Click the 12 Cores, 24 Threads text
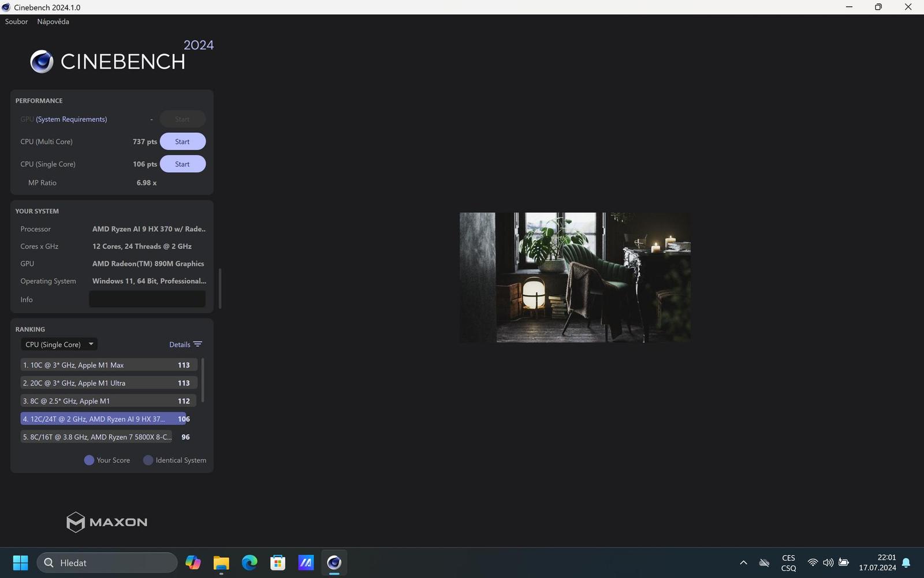Viewport: 924px width, 578px height. (142, 246)
